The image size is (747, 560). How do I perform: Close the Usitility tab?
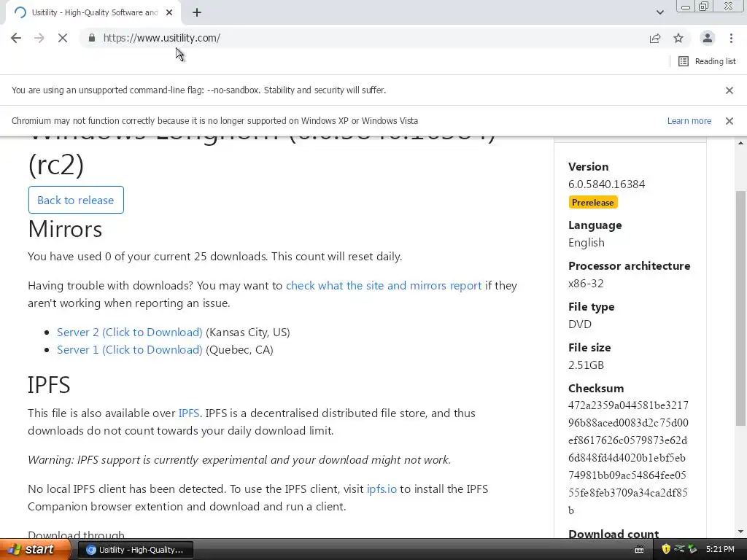pyautogui.click(x=169, y=13)
